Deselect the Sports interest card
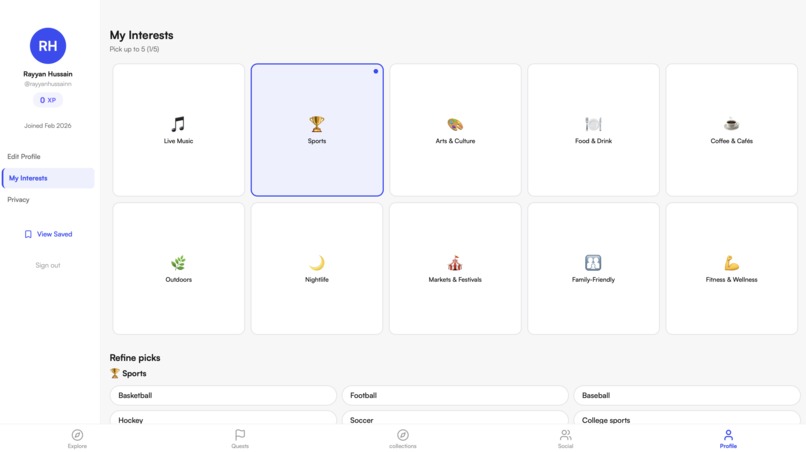Viewport: 806px width, 452px height. pos(317,130)
